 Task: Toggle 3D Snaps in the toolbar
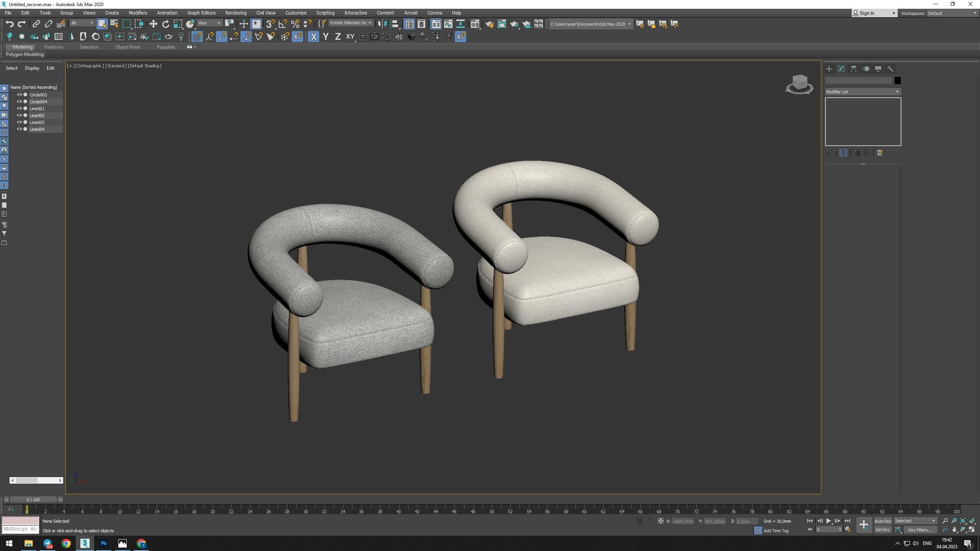click(271, 23)
